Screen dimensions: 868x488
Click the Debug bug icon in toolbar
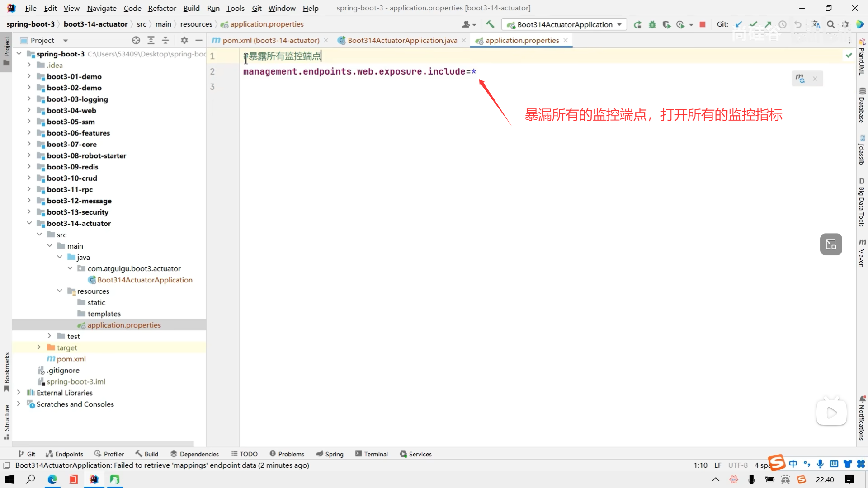pos(652,24)
